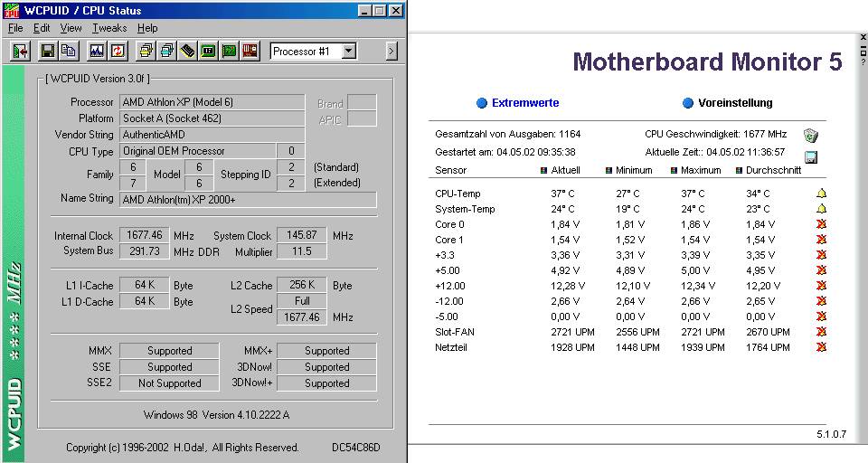Screen dimensions: 868x463
Task: Click the Internal Clock value 1677.46
Action: (144, 235)
